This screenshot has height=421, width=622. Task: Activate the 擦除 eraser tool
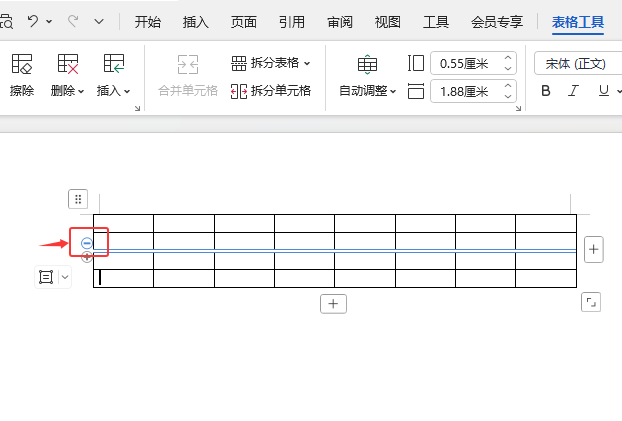22,75
